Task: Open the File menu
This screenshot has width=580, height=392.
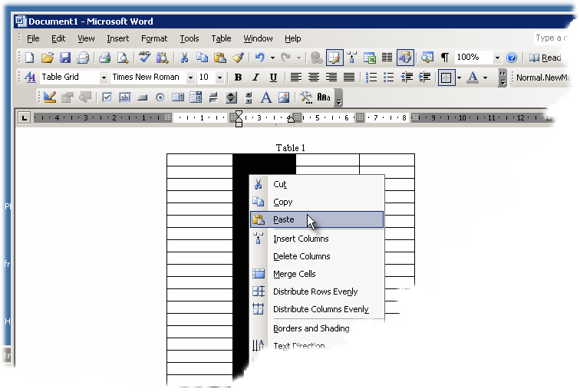Action: [x=33, y=38]
